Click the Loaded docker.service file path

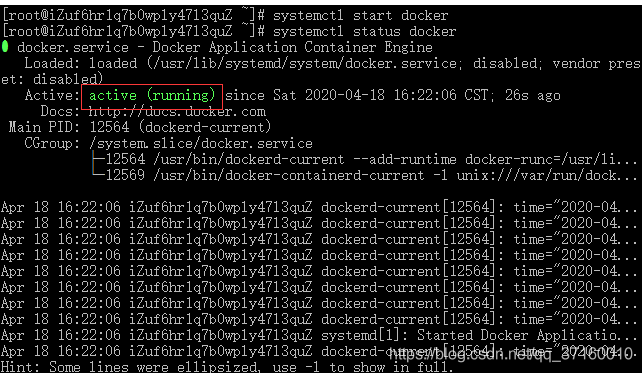(x=301, y=64)
